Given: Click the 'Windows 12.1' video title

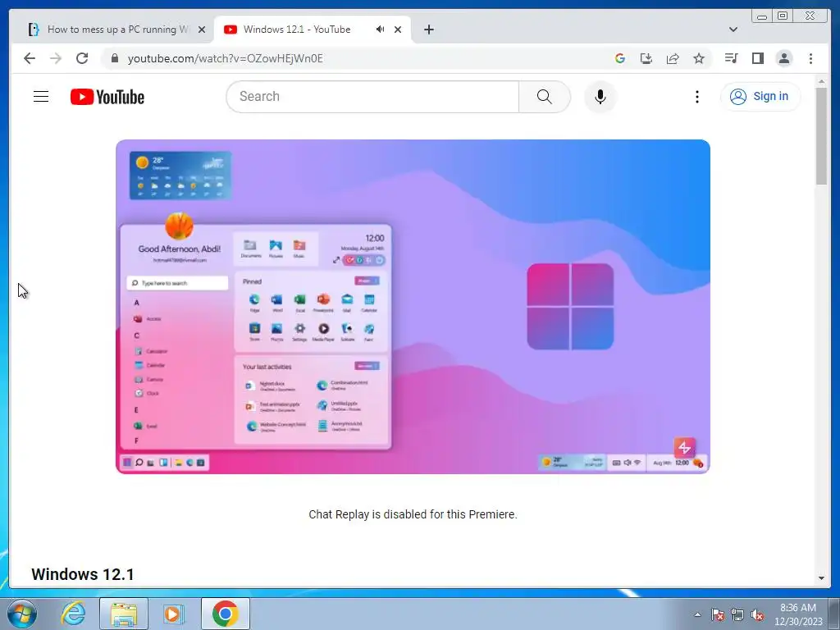Looking at the screenshot, I should [x=83, y=574].
